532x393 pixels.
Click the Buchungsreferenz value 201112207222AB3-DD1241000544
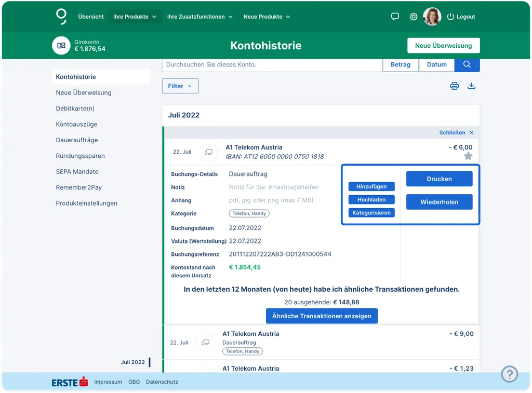point(280,254)
